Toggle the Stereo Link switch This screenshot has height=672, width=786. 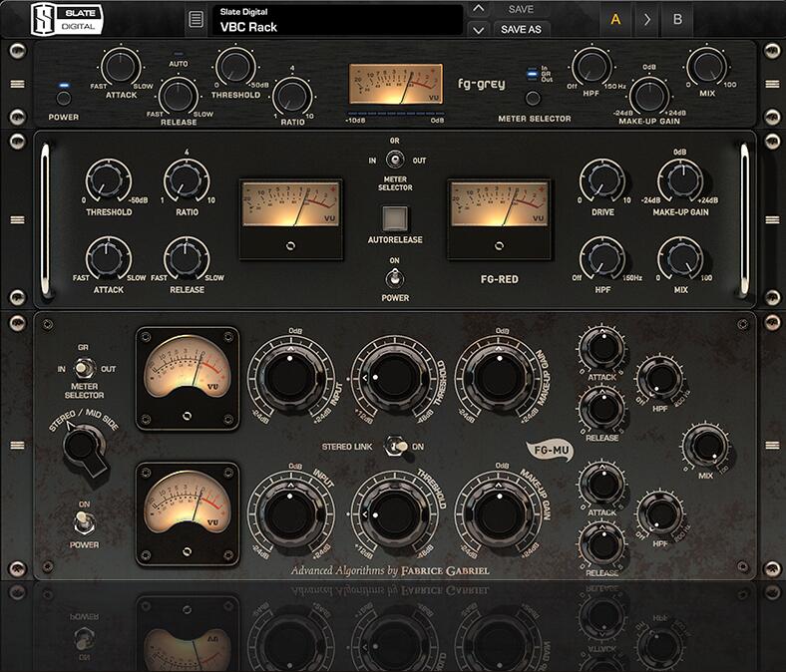396,446
